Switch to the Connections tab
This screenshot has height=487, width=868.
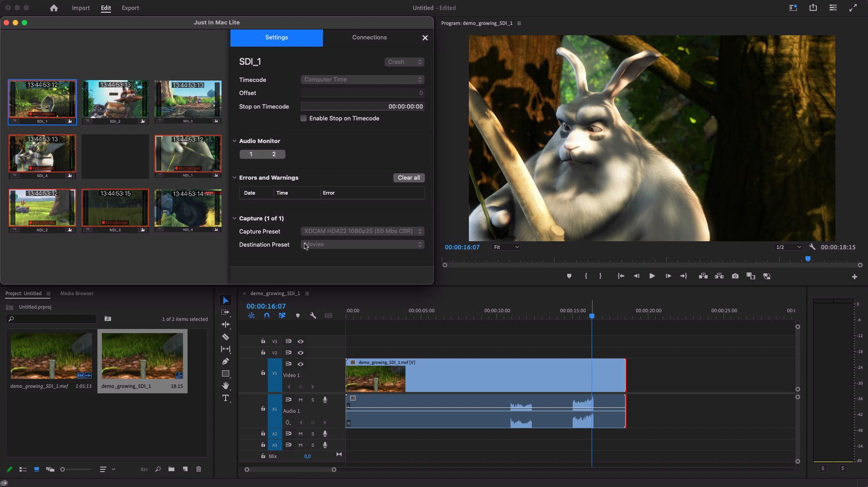pos(369,38)
